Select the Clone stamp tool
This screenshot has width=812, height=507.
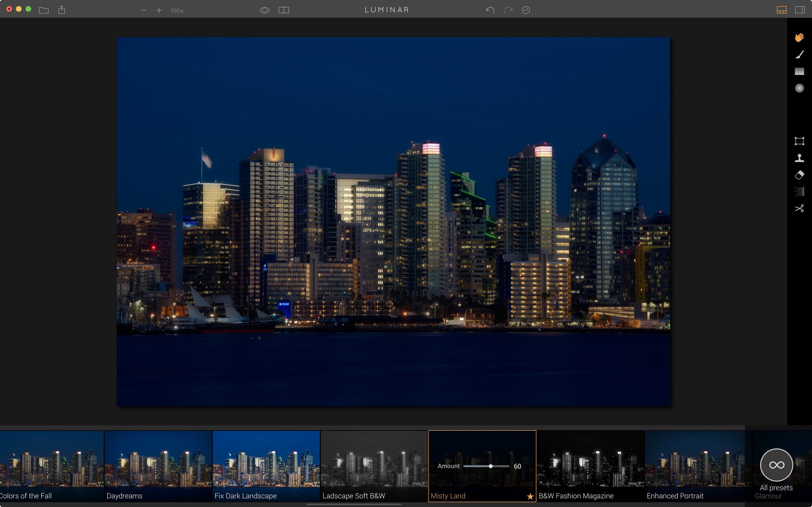point(799,158)
